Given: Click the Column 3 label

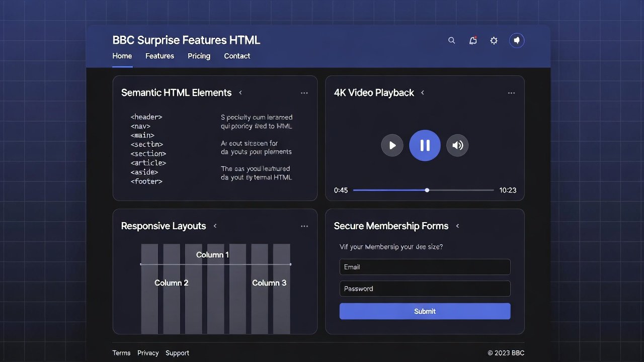Looking at the screenshot, I should [269, 283].
